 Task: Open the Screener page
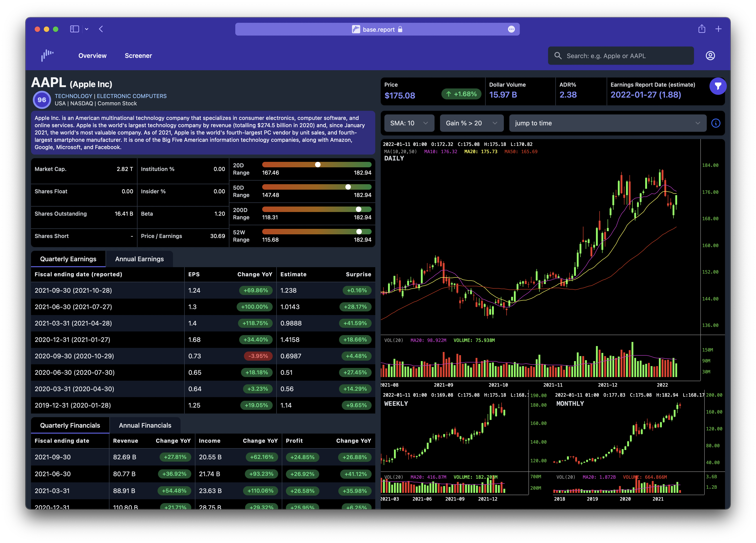point(138,55)
